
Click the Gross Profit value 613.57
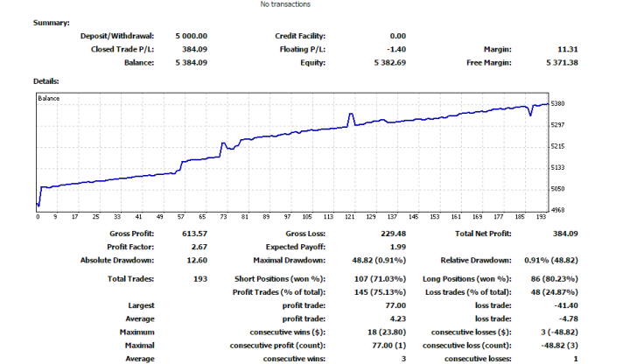click(x=194, y=234)
